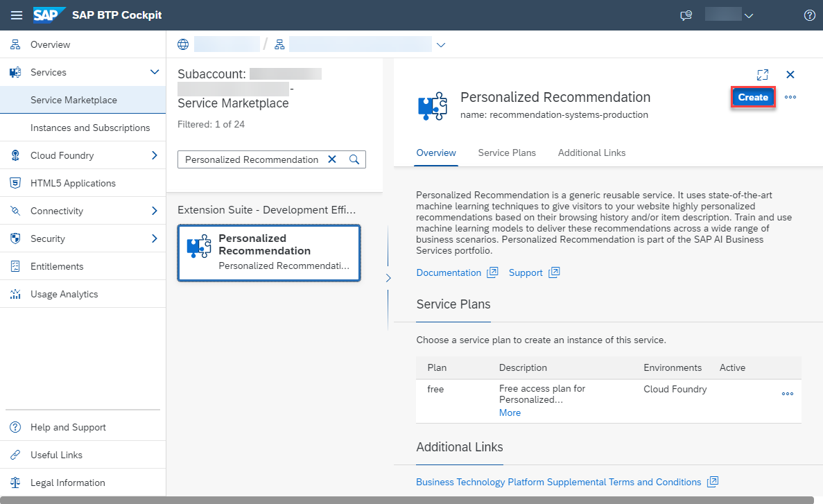This screenshot has height=504, width=823.
Task: Click More in free plan description
Action: tap(510, 412)
